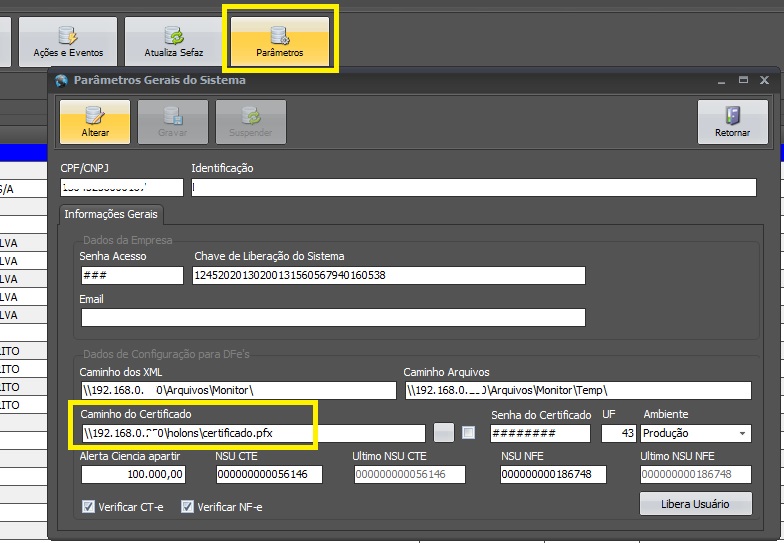Click the NSU CTE field
784x543 pixels.
(x=270, y=474)
